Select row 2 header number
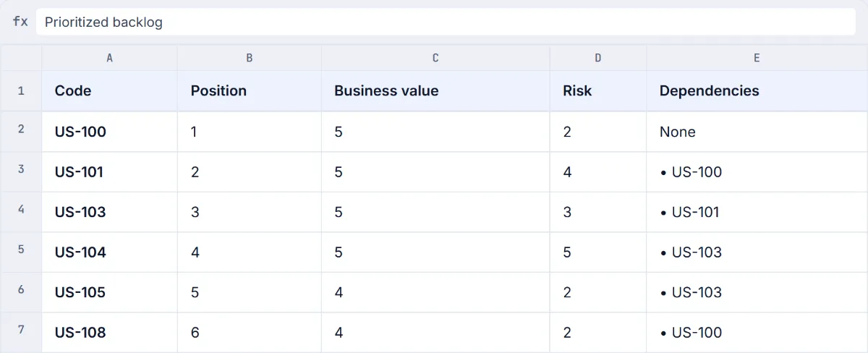 coord(21,132)
